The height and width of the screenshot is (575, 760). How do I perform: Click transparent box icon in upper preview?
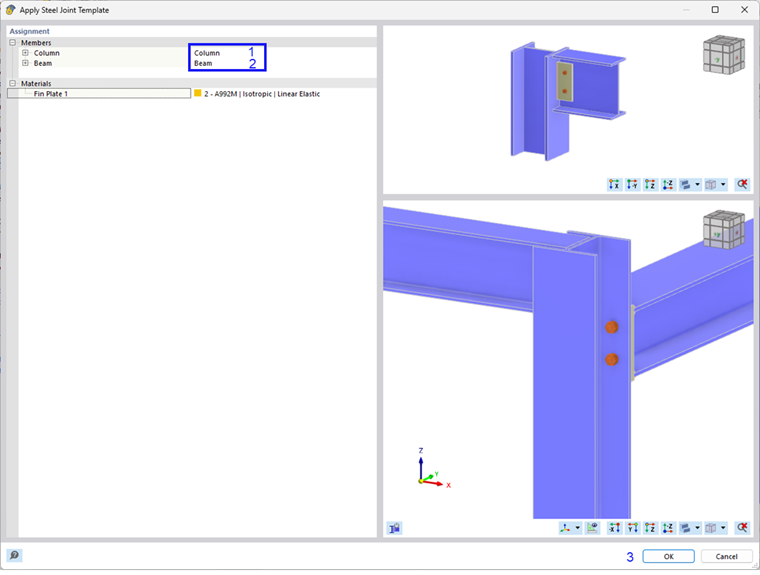pos(711,185)
